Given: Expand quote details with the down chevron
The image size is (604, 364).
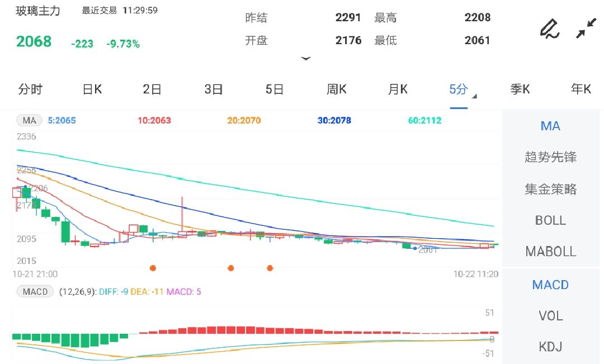Looking at the screenshot, I should pyautogui.click(x=306, y=59).
